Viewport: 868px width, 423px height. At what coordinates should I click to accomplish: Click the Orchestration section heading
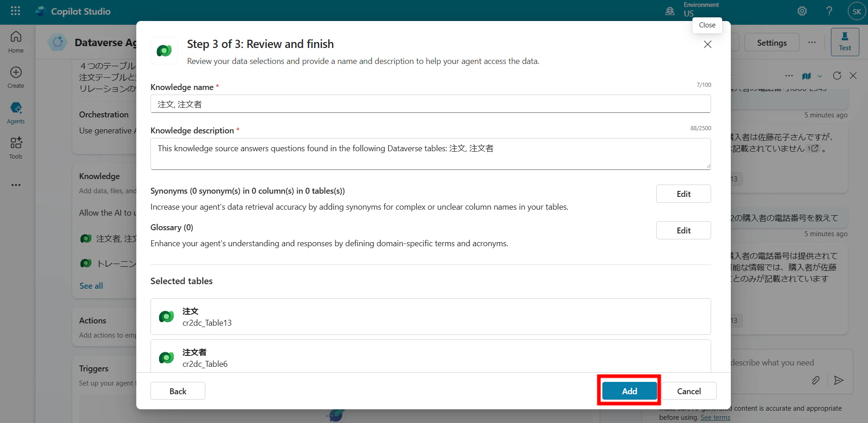[x=104, y=115]
